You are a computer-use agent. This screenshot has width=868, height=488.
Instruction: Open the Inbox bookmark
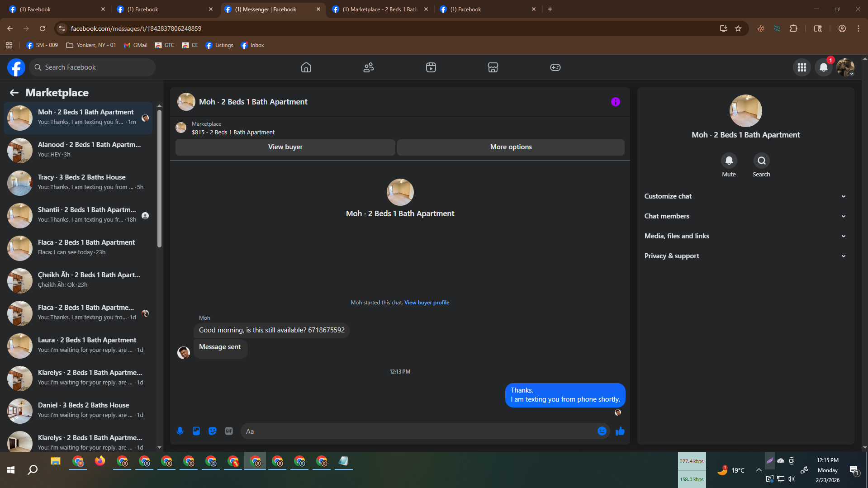252,45
